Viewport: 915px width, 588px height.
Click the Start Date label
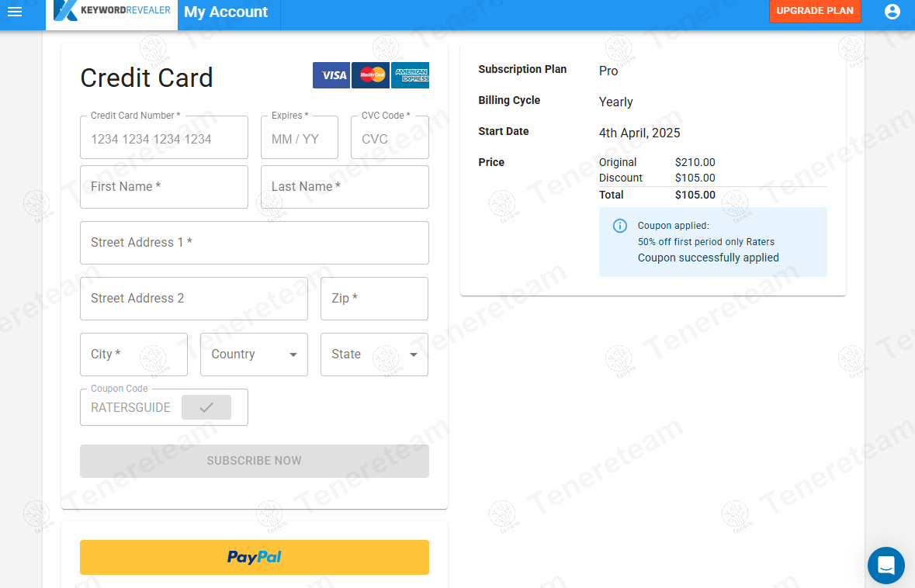(503, 131)
